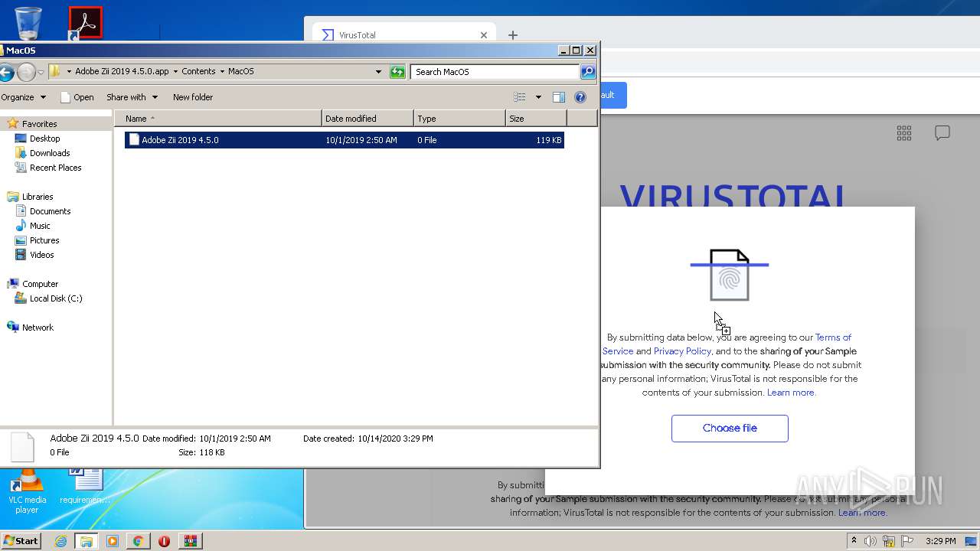Click the Windows Explorer taskbar icon
Viewport: 980px width, 551px height.
click(x=86, y=541)
